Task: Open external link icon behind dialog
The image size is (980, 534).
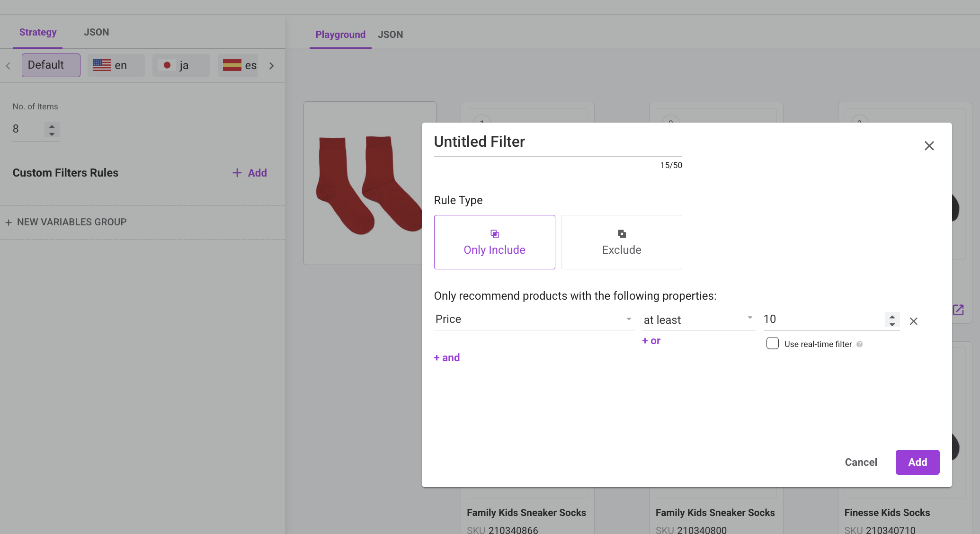Action: tap(958, 310)
